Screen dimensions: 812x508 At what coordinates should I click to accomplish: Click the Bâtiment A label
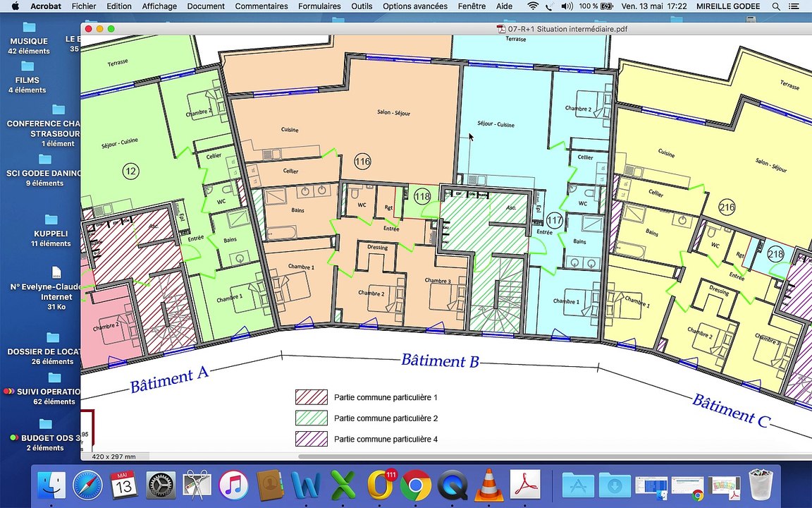(x=169, y=380)
